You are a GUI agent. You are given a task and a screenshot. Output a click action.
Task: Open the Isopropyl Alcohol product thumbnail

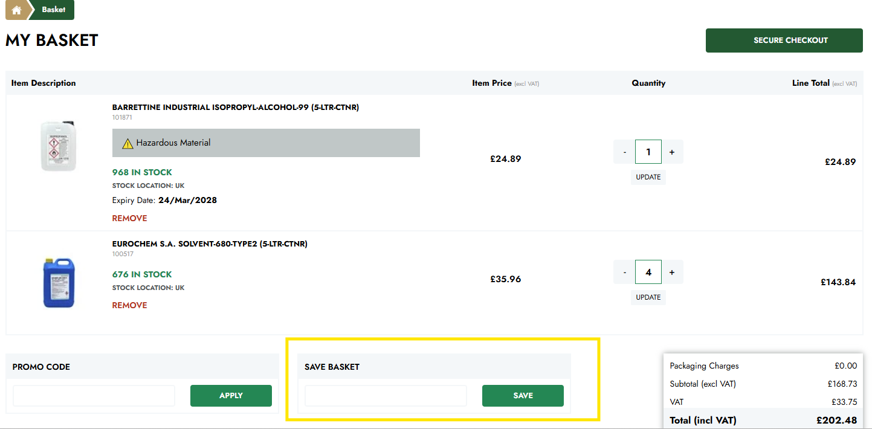[58, 146]
